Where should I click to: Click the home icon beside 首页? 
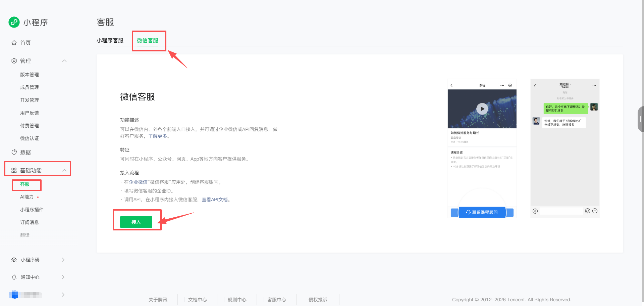(14, 43)
